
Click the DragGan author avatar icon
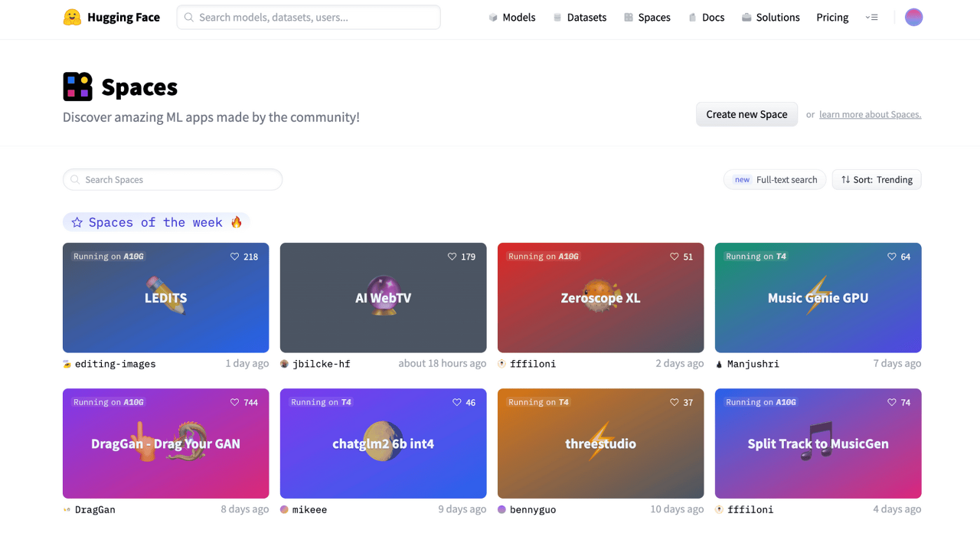67,509
